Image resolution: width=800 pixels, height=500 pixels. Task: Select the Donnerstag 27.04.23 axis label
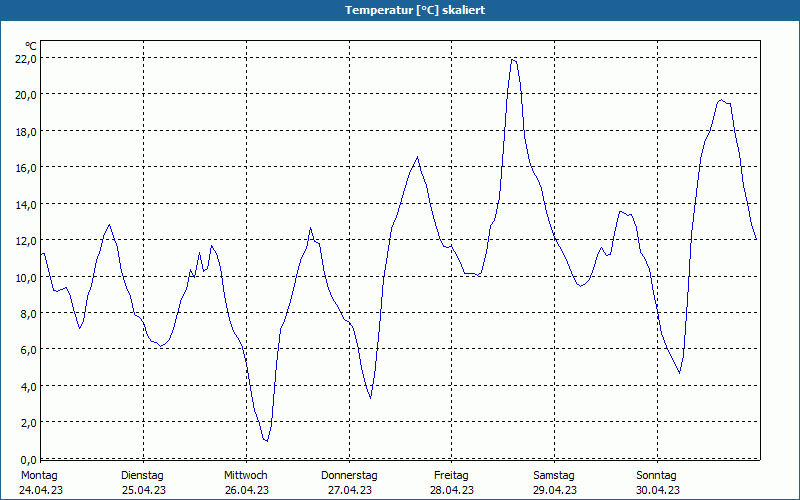tap(349, 483)
